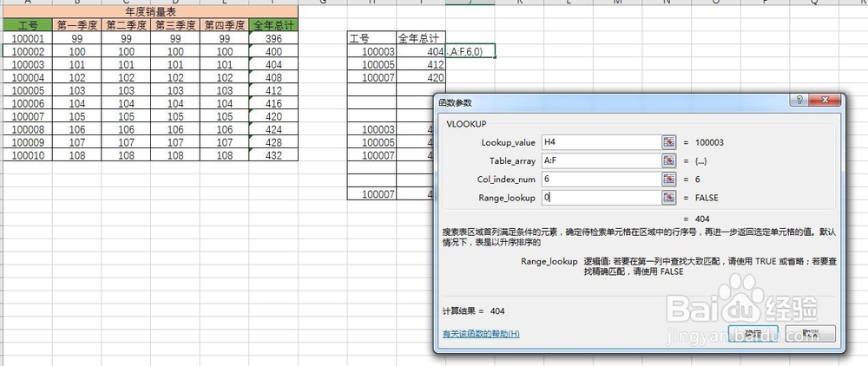Select the total cell showing 400
Image resolution: width=868 pixels, height=366 pixels.
pyautogui.click(x=273, y=51)
